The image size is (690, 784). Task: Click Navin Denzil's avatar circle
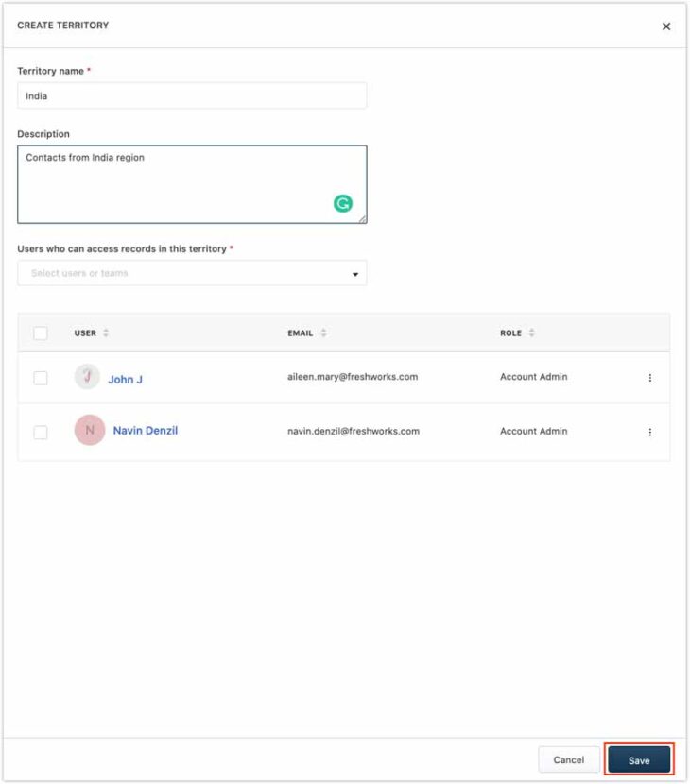tap(90, 431)
